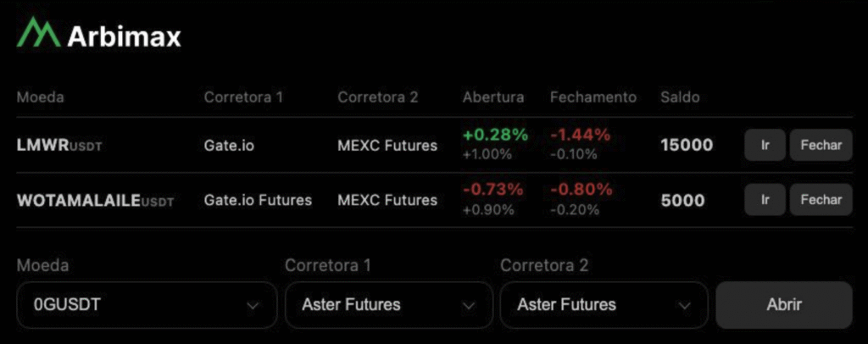Click the Arbimax green logo icon
This screenshot has height=344, width=868.
pyautogui.click(x=38, y=34)
